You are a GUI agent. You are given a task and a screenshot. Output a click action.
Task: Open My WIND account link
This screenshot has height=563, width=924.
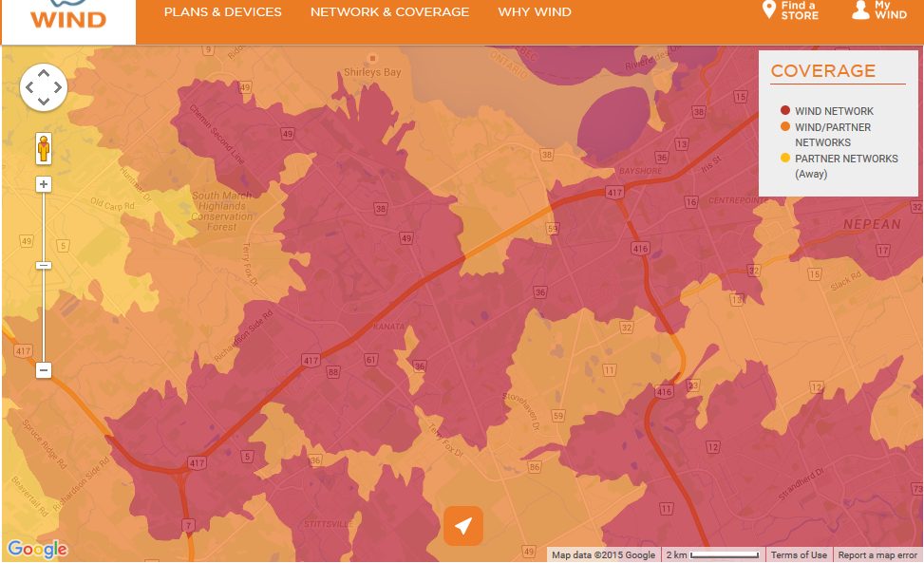(x=879, y=10)
